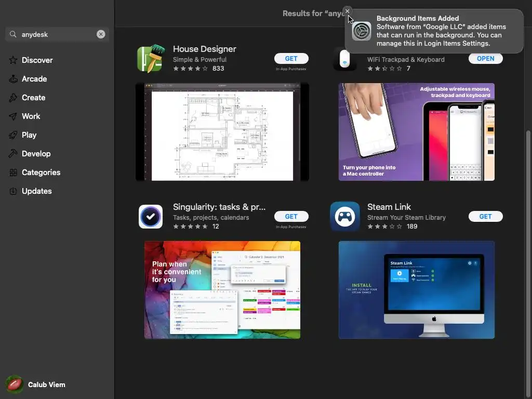Click the Arcade joystick icon
Screen dimensions: 532x399
point(13,79)
